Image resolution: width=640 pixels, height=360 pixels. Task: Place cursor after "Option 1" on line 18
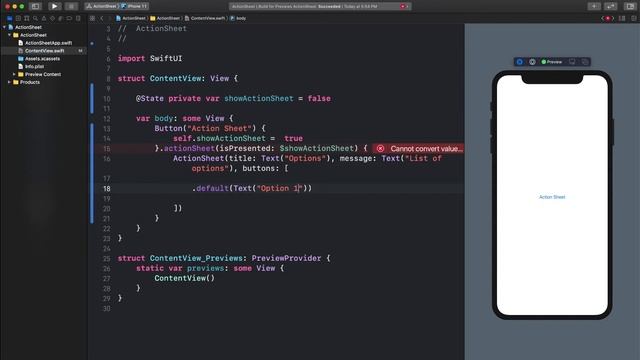click(x=300, y=188)
